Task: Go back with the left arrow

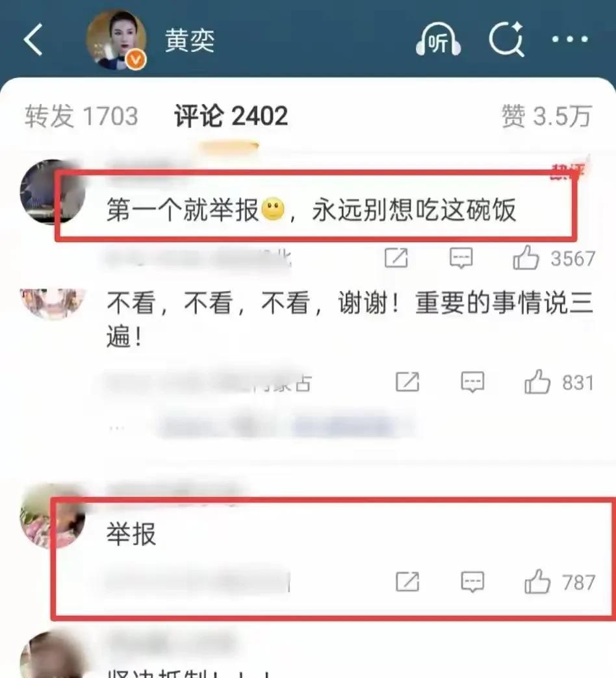Action: coord(33,40)
